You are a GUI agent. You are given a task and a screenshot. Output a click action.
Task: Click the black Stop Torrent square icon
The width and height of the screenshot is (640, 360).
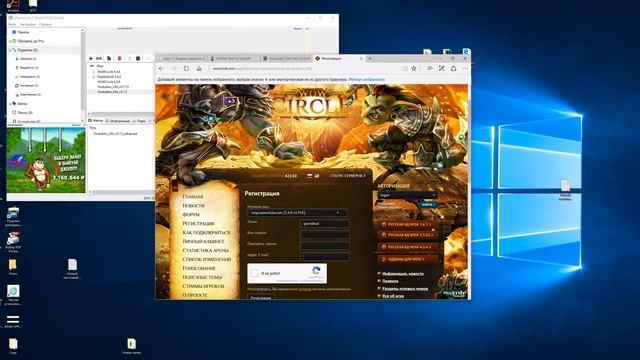(x=138, y=58)
